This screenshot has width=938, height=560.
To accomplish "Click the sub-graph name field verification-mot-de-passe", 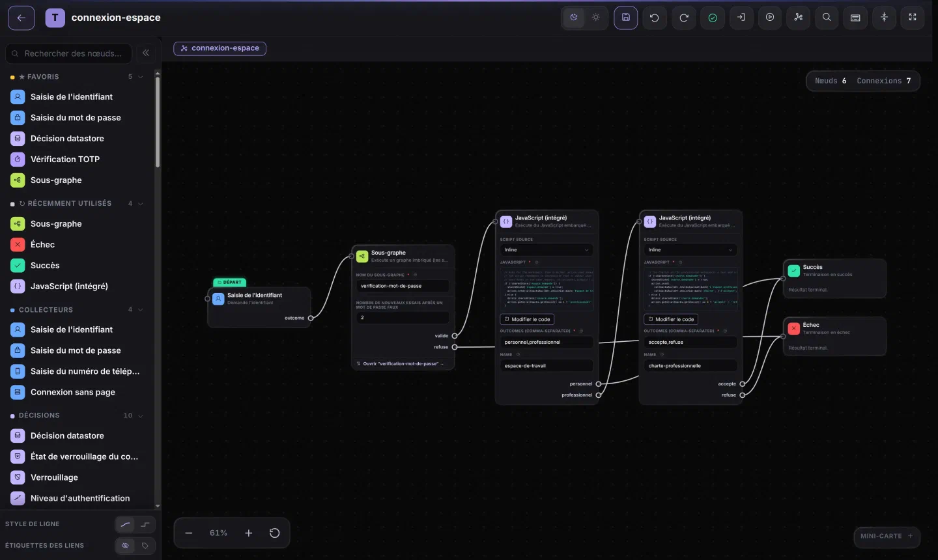I will point(403,286).
